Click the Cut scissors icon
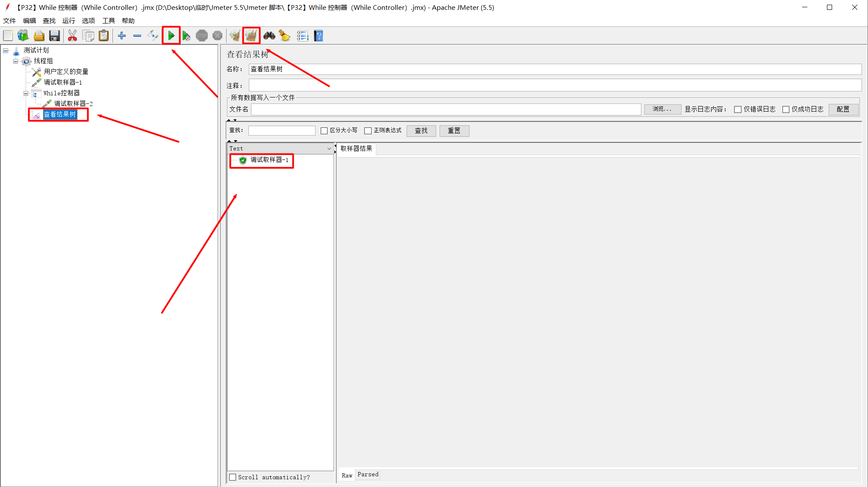Viewport: 868px width, 487px height. point(72,36)
